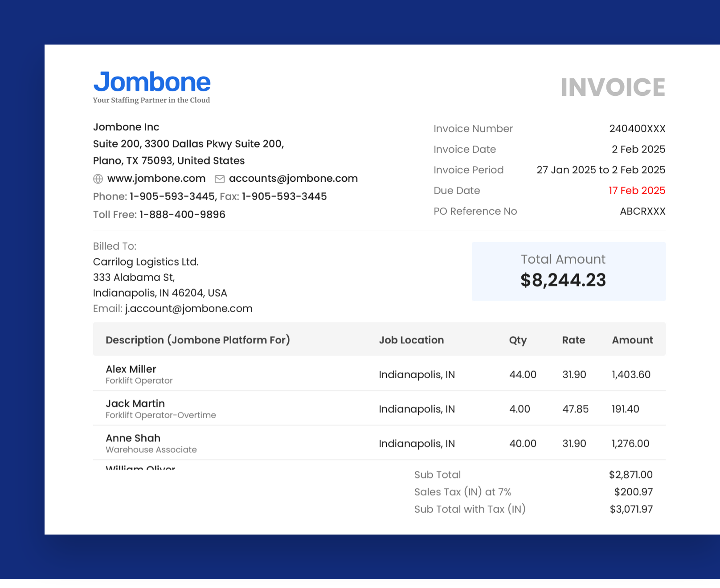This screenshot has height=588, width=720.
Task: Click the Rate column header
Action: tap(573, 340)
